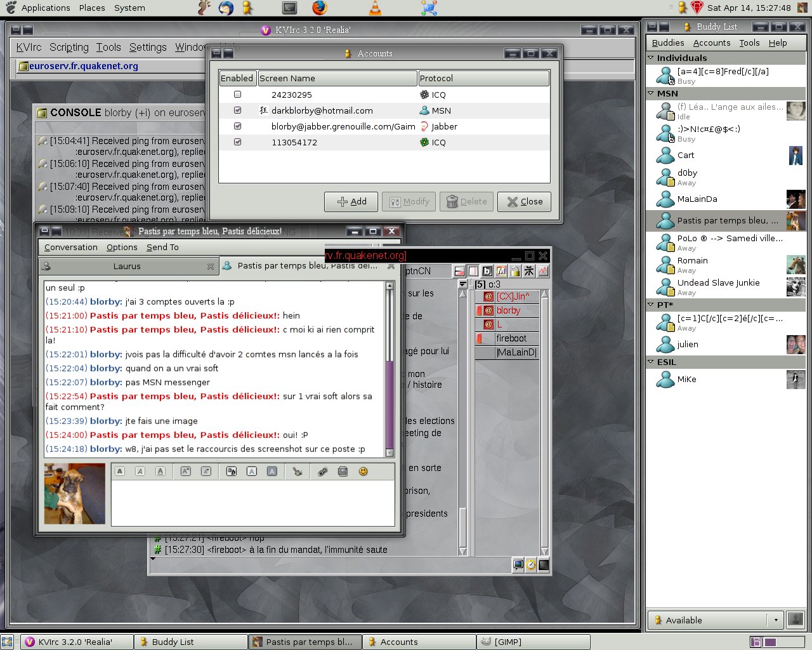Click the Add account button
The height and width of the screenshot is (650, 812).
click(351, 202)
